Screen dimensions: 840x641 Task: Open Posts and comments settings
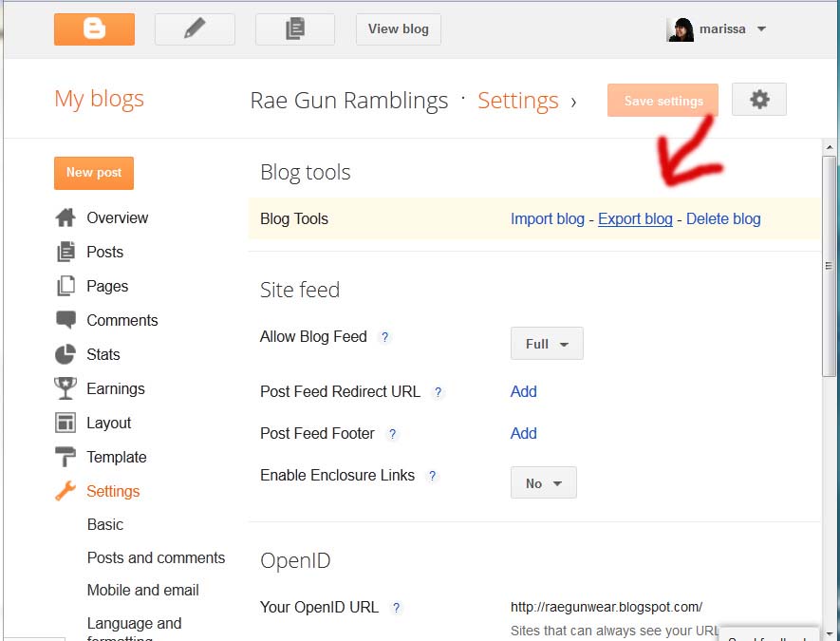(156, 557)
